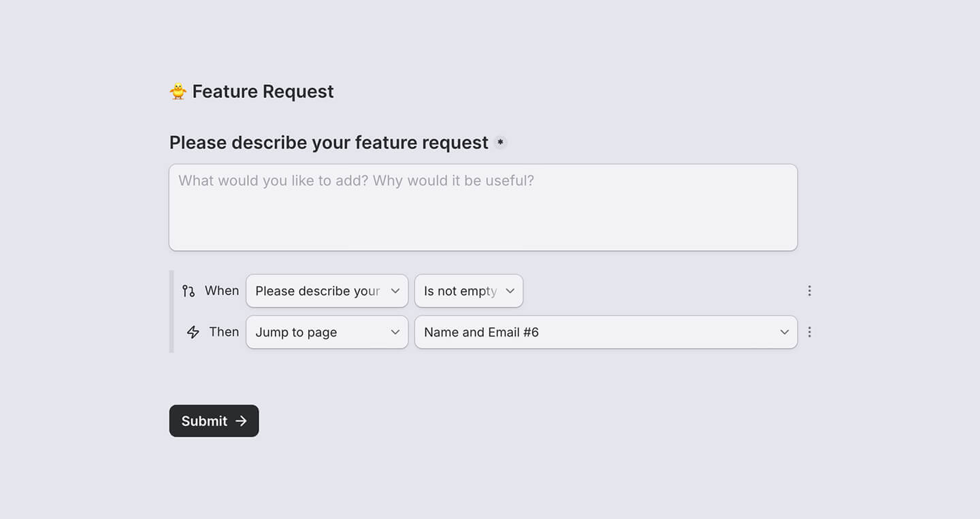Expand the chevron on the "Is not empty" dropdown

510,290
